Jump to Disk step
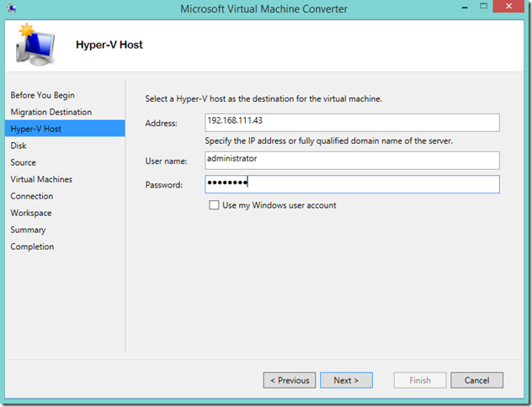Image resolution: width=532 pixels, height=407 pixels. 19,145
